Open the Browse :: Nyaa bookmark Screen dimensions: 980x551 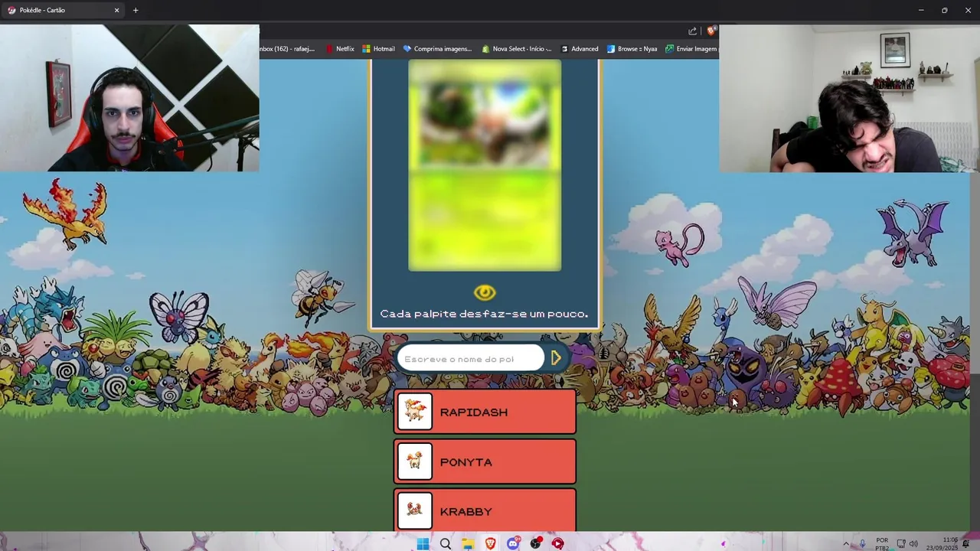[x=632, y=49]
